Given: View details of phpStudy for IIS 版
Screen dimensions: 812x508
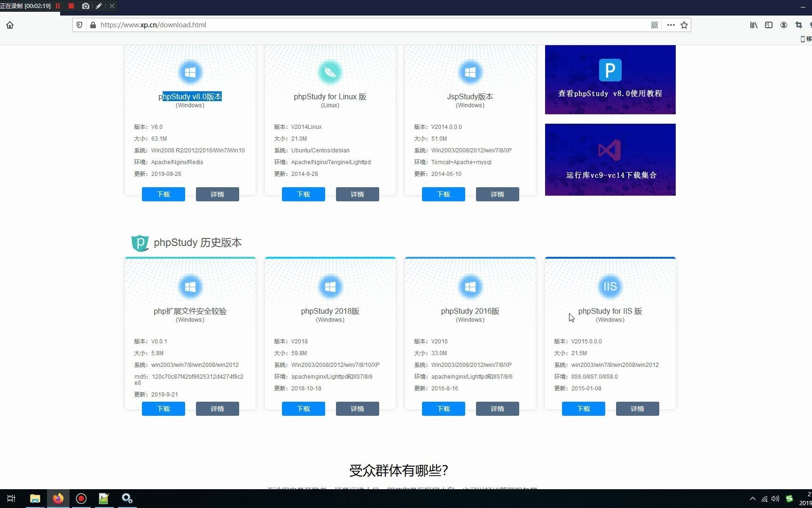Looking at the screenshot, I should point(638,409).
